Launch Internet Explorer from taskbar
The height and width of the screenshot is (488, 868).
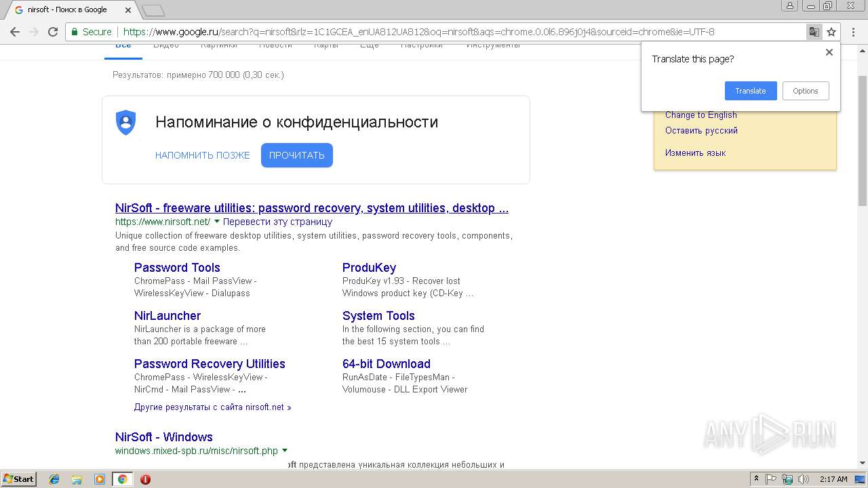(x=54, y=479)
